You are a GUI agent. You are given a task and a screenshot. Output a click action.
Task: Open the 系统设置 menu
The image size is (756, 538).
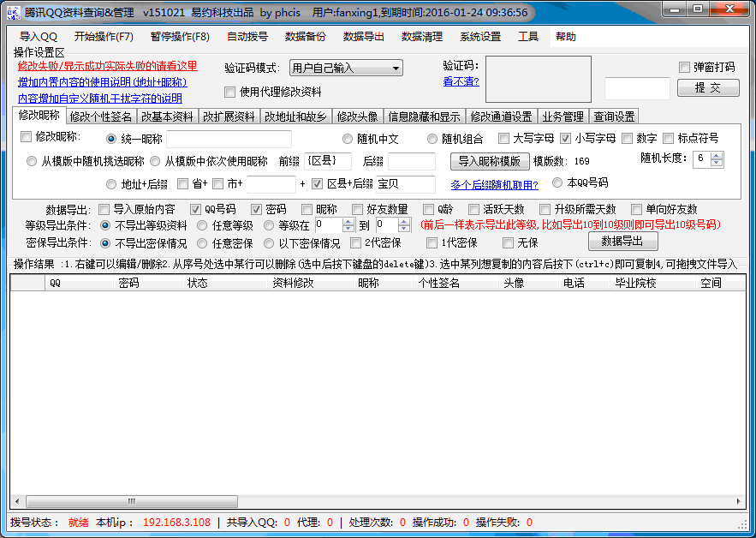[480, 37]
